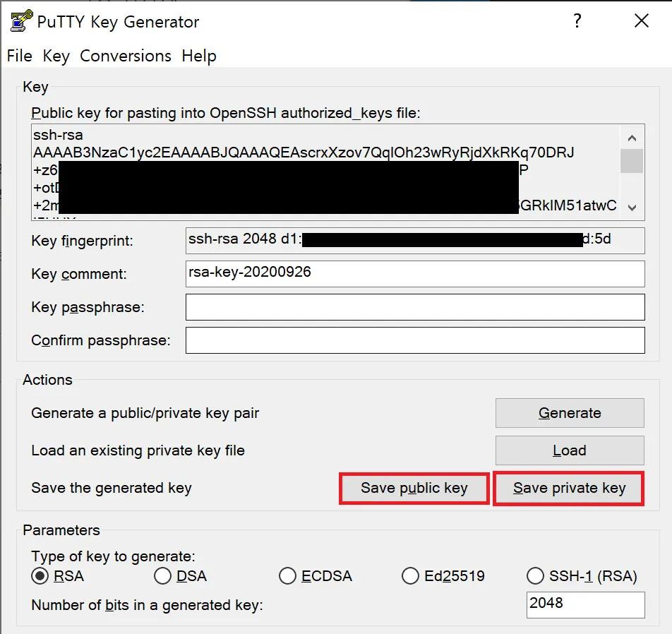Click Load to open a private key
Viewport: 672px width, 634px height.
[x=570, y=450]
